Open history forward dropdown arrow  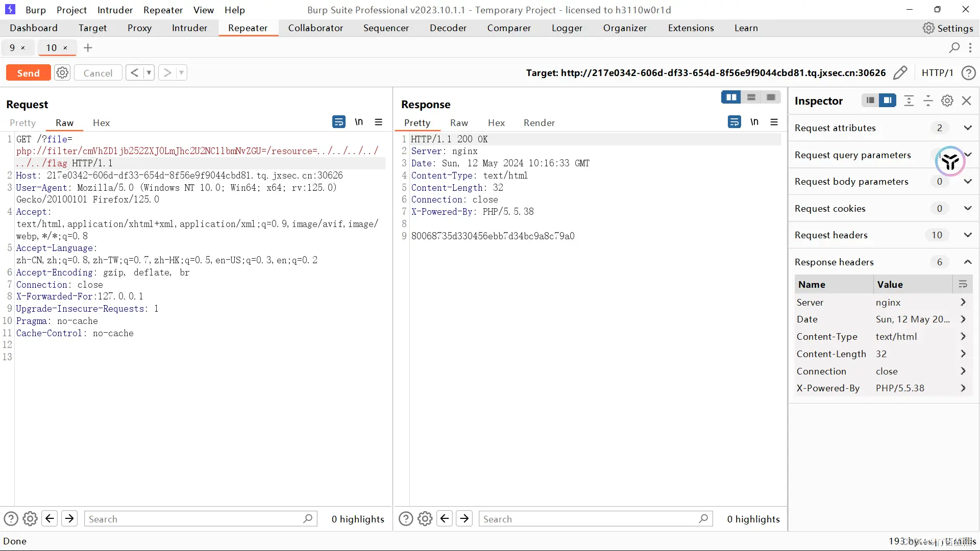[x=181, y=73]
